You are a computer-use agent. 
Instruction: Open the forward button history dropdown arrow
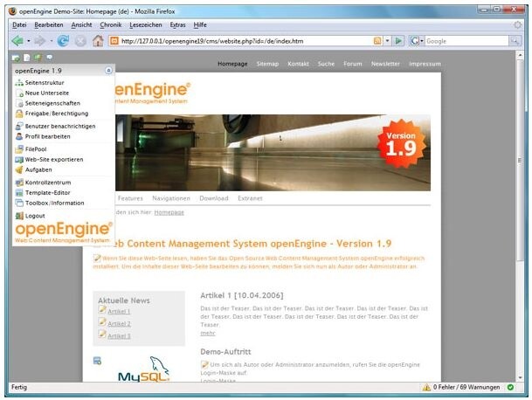(x=51, y=41)
